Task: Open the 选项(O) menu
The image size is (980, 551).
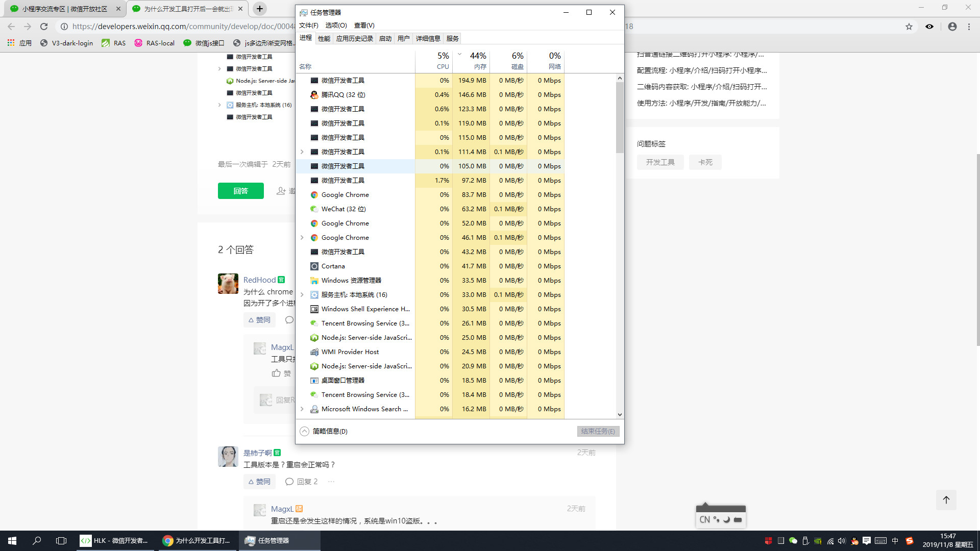Action: (x=336, y=26)
